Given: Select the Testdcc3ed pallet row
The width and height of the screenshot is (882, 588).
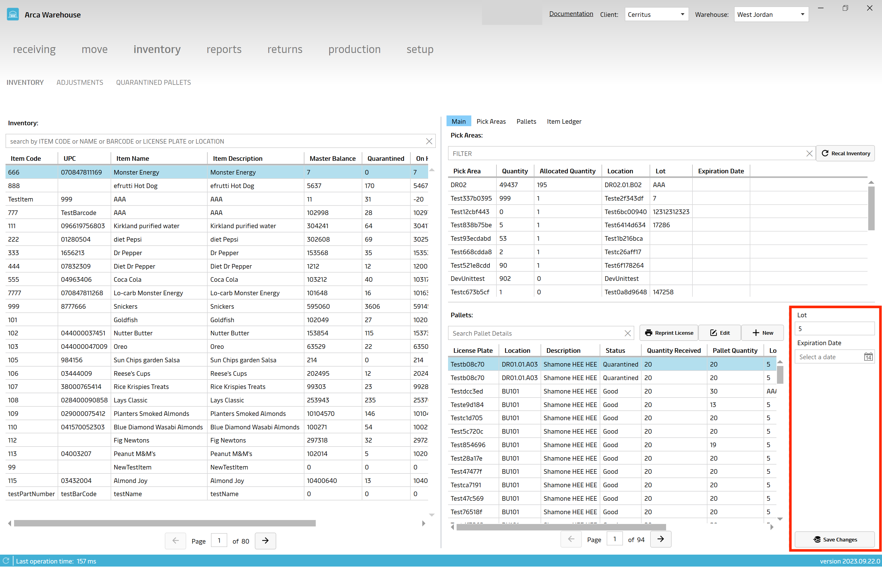Looking at the screenshot, I should tap(612, 391).
